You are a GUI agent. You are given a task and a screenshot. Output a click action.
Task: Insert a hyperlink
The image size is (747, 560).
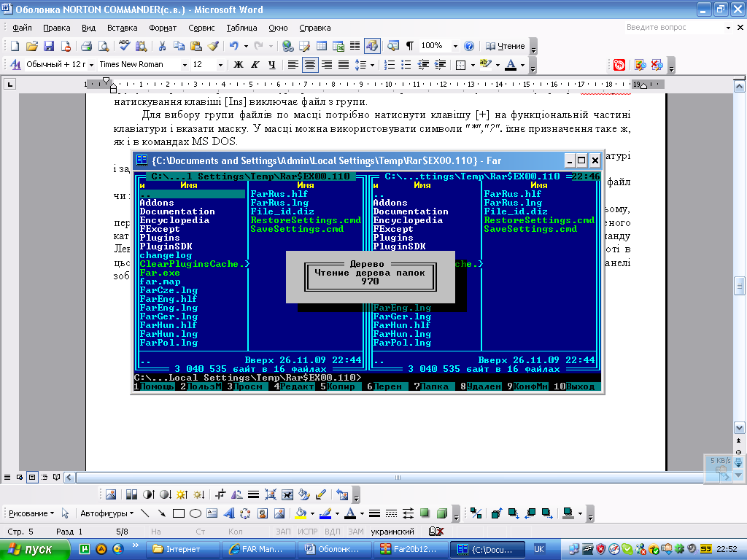pyautogui.click(x=287, y=46)
